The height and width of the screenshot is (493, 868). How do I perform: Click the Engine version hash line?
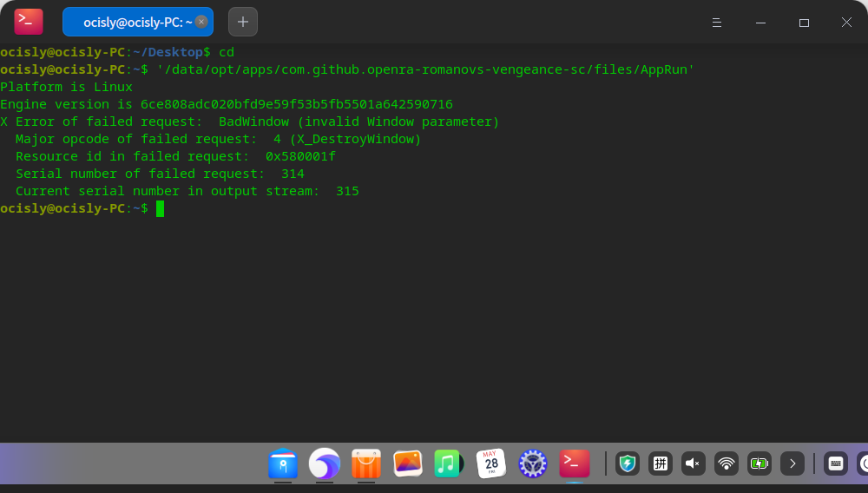click(227, 104)
